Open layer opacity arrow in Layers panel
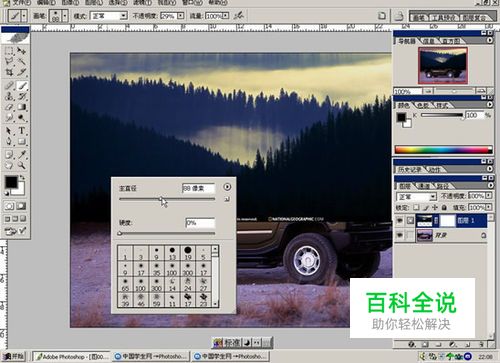The width and height of the screenshot is (500, 363). (x=489, y=196)
